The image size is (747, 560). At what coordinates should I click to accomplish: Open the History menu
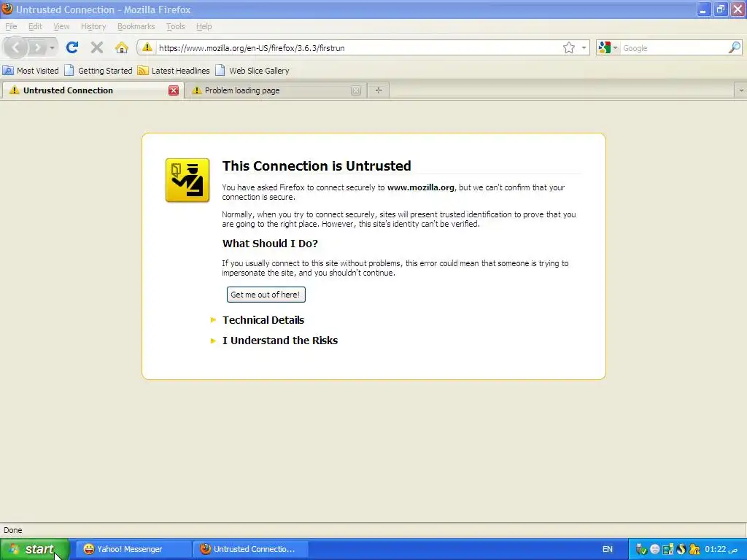[x=93, y=26]
